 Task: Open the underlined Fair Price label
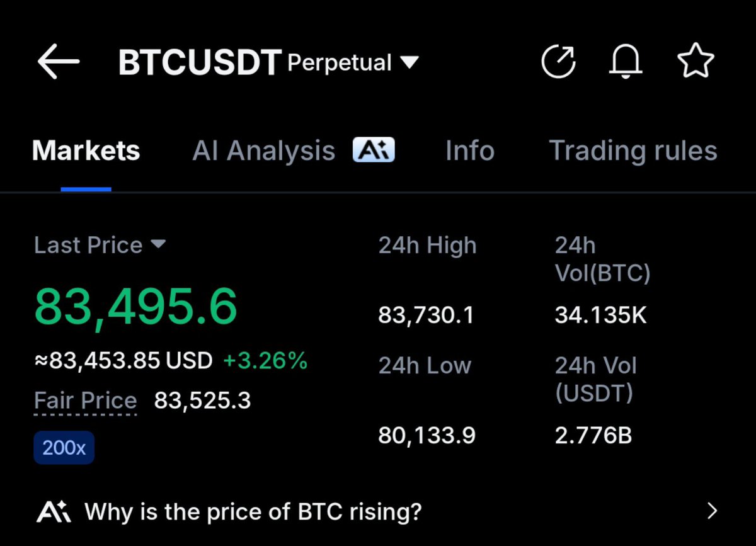(x=86, y=401)
